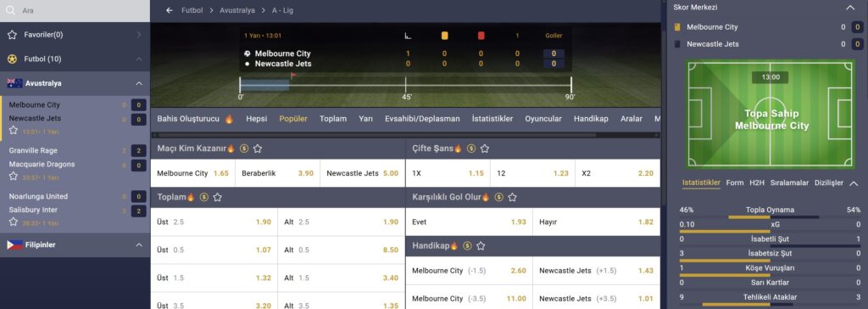Collapse the Skor Merkezi panel
Viewport: 868px width, 309px height.
[850, 7]
